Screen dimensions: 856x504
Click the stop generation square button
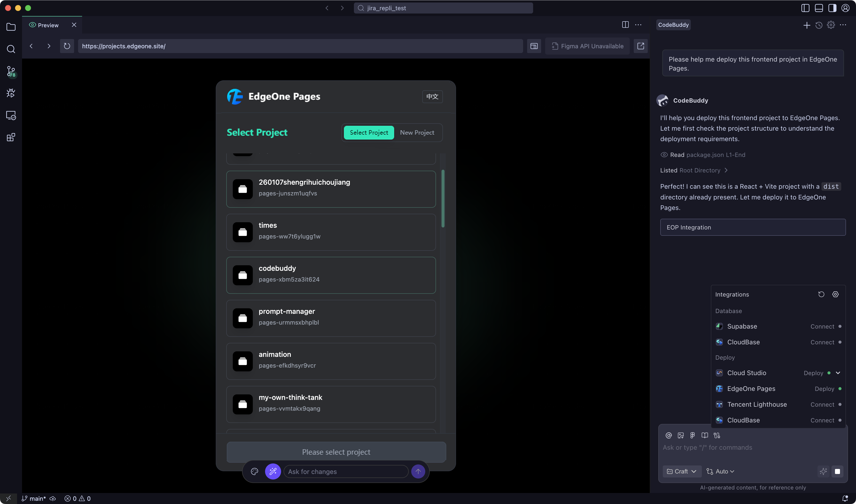pos(837,471)
